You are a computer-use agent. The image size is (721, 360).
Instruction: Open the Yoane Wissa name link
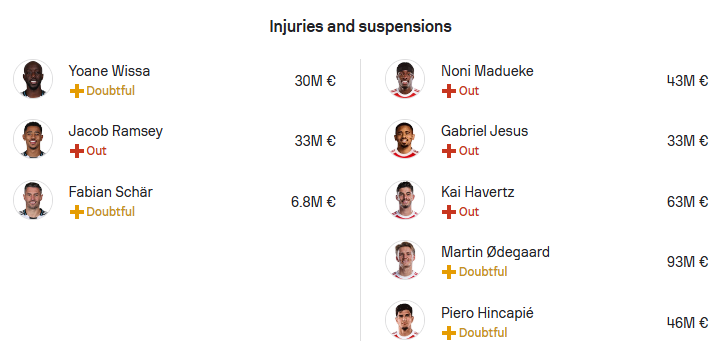click(109, 71)
